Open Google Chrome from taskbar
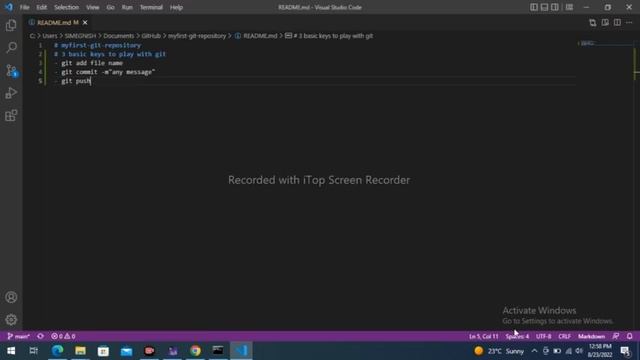 coord(196,351)
